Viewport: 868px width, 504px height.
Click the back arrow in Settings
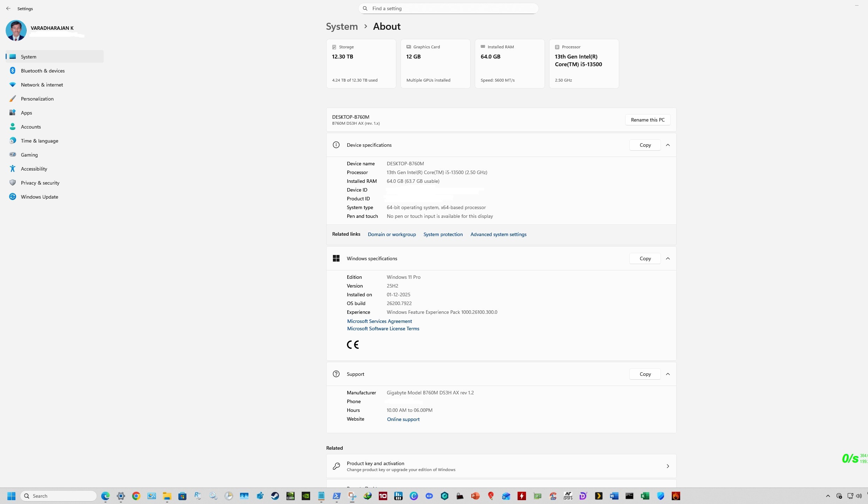coord(8,8)
